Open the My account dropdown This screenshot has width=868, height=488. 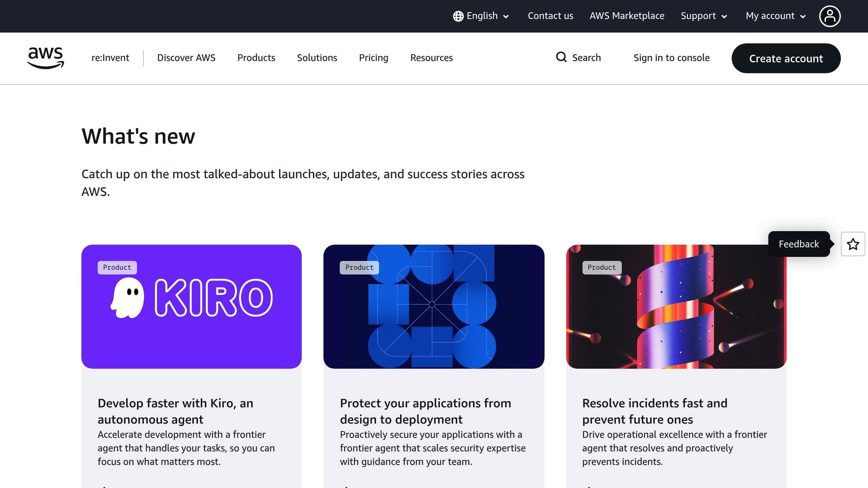coord(775,16)
